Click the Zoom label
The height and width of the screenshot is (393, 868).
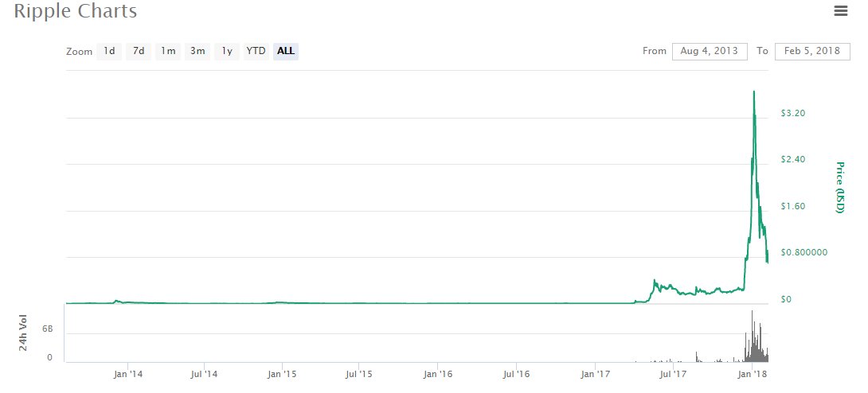coord(79,52)
